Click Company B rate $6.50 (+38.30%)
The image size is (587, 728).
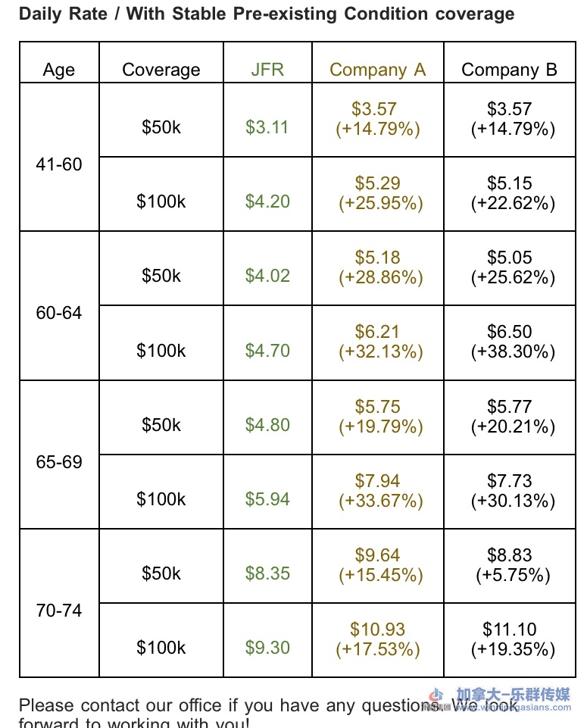click(x=509, y=342)
